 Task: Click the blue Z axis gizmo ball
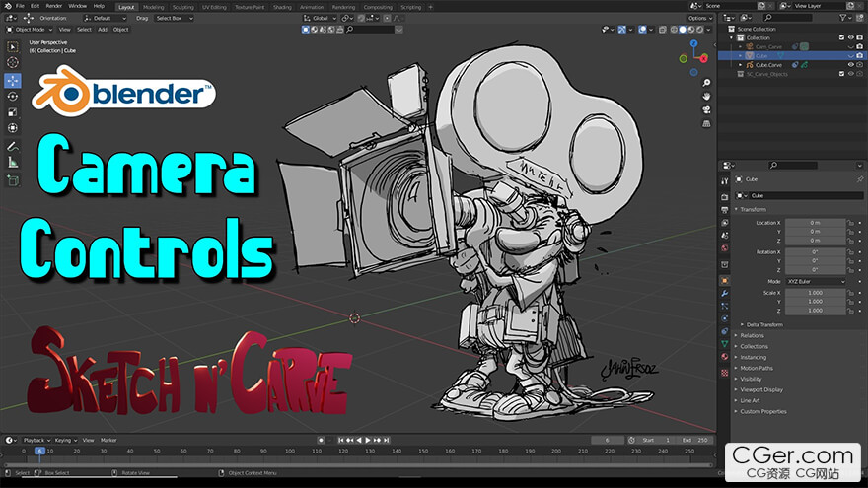(693, 43)
